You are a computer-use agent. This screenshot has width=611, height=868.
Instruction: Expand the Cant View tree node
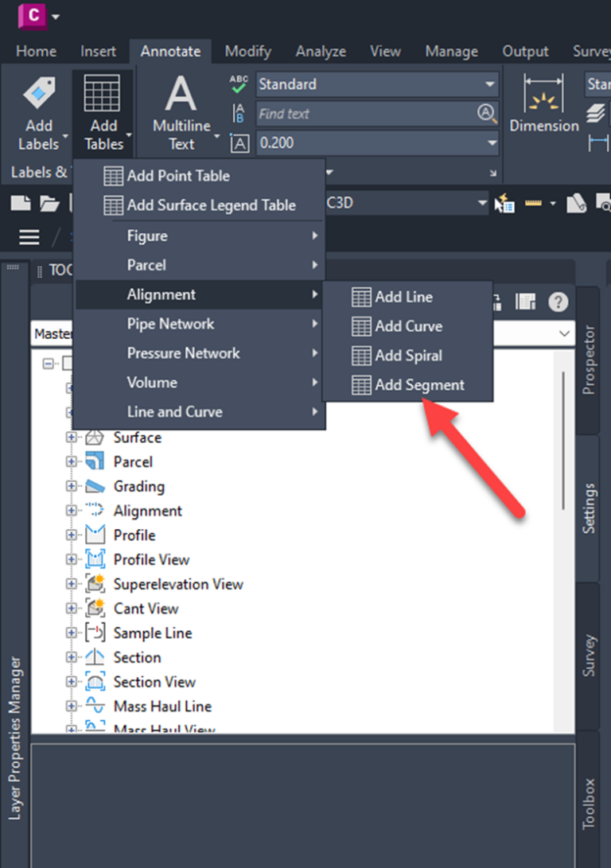coord(71,608)
